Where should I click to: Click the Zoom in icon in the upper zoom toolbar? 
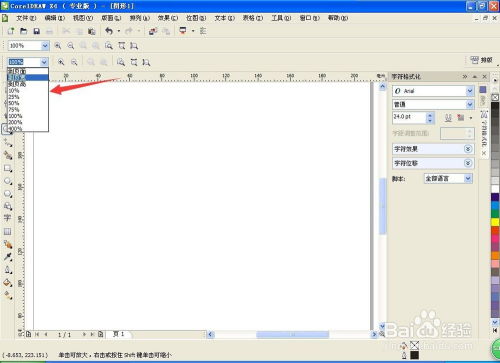58,46
